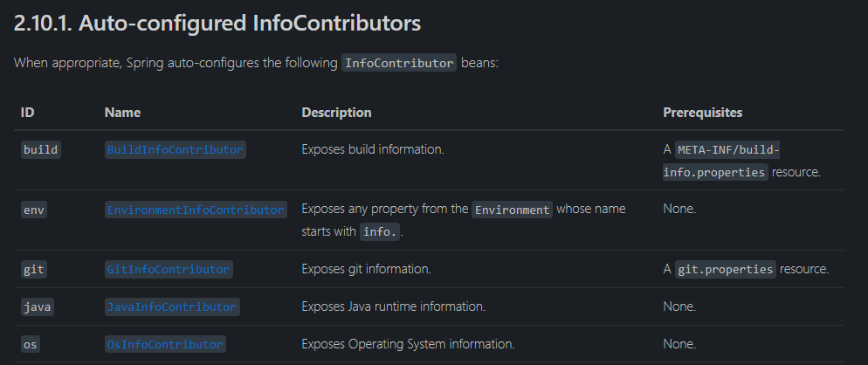Screen dimensions: 868x365
Task: Click the ID column header
Action: pyautogui.click(x=27, y=113)
